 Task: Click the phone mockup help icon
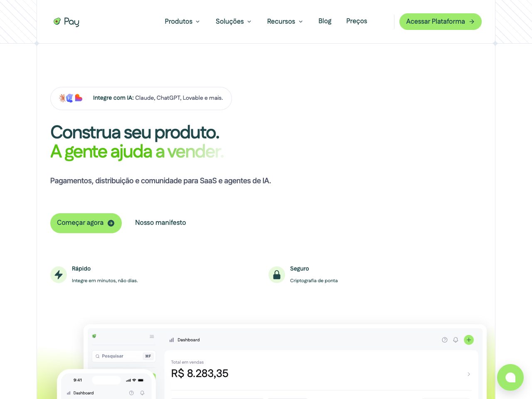click(x=131, y=393)
